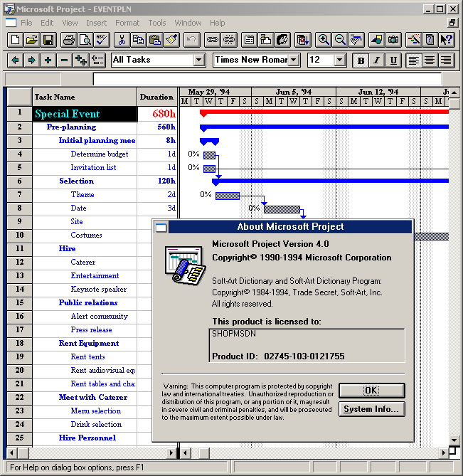
Task: Click the Print toolbar icon
Action: pos(68,40)
